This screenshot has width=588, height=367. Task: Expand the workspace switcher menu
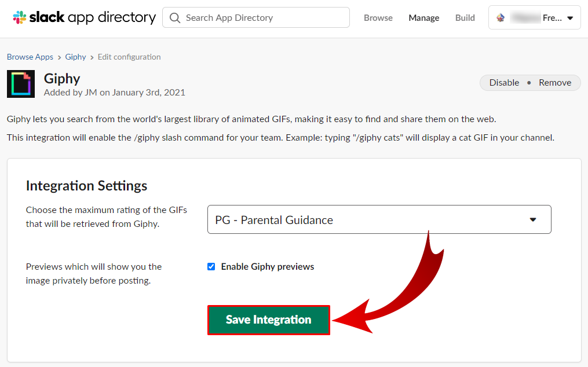pos(570,18)
